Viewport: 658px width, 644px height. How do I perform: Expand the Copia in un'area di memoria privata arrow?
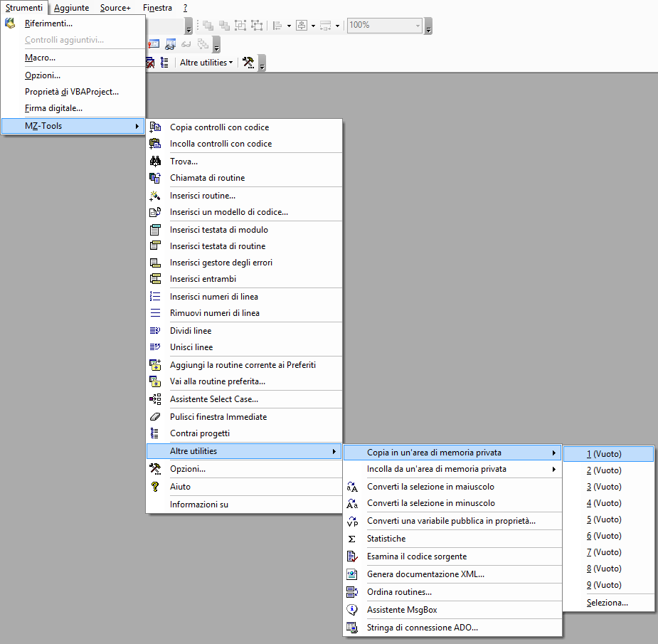click(554, 453)
